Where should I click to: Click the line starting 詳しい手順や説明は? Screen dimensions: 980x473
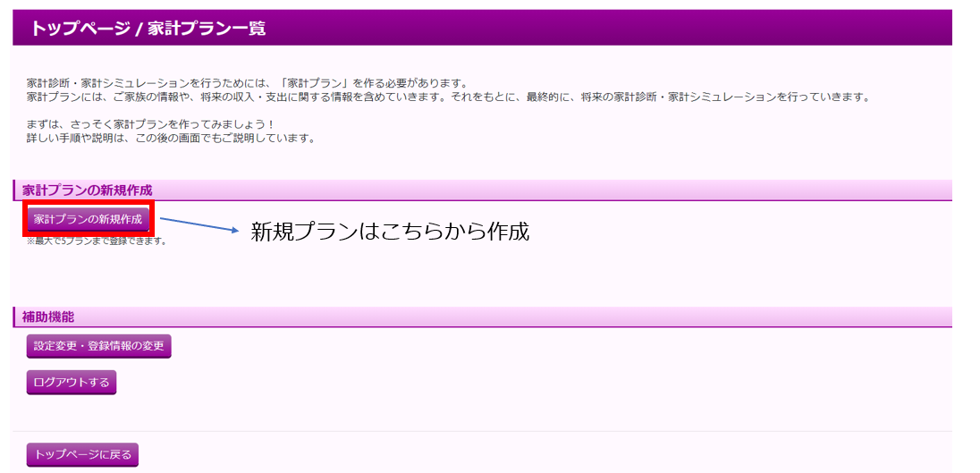pyautogui.click(x=171, y=138)
